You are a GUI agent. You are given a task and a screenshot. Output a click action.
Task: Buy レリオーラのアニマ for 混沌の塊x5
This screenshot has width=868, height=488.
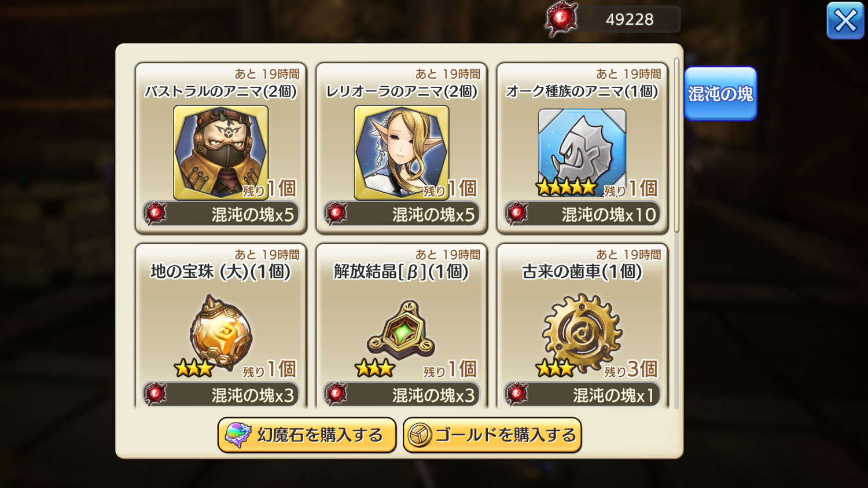coord(402,214)
